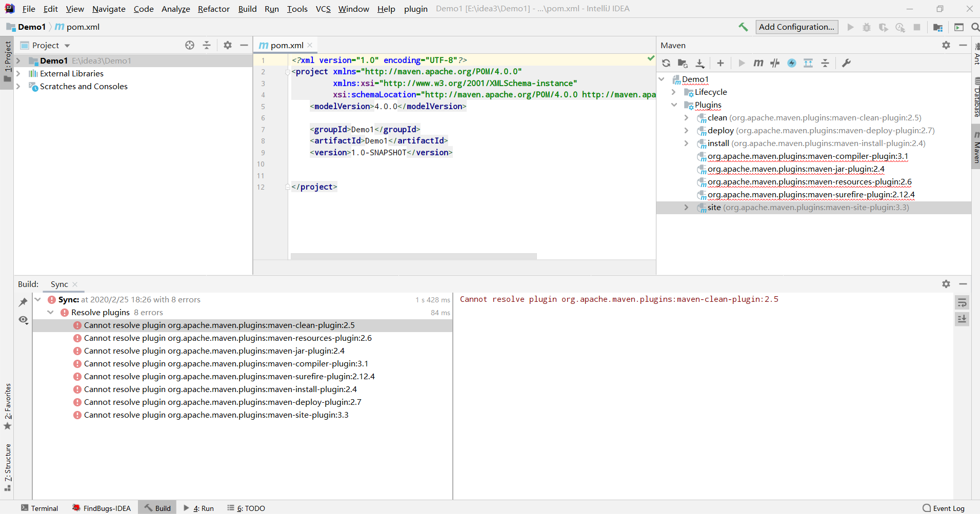The width and height of the screenshot is (980, 514).
Task: Expand the Lifecycle node in Maven
Action: pyautogui.click(x=674, y=92)
